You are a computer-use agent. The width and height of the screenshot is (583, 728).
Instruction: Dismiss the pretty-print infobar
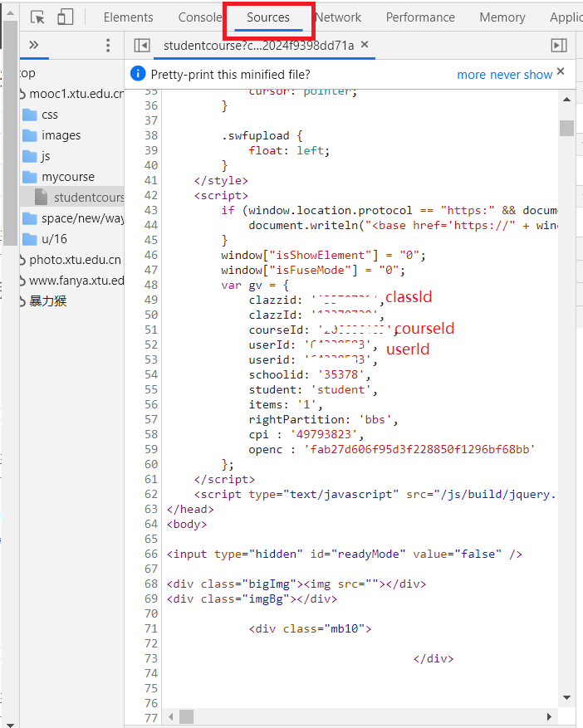click(x=561, y=72)
